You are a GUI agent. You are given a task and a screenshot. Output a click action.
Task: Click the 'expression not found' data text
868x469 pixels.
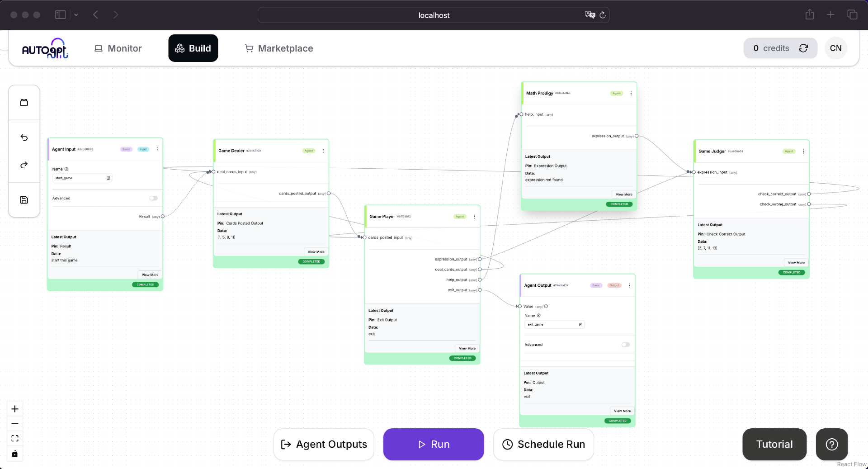click(544, 180)
